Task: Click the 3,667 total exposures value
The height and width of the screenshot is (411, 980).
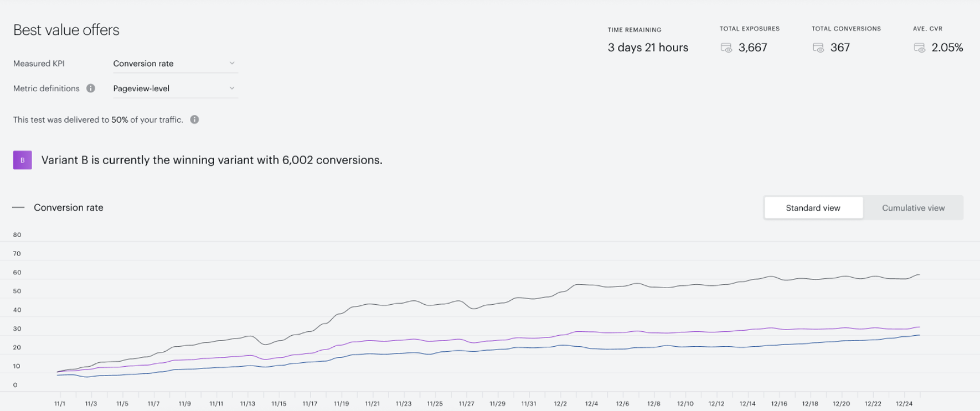Action: click(x=753, y=48)
